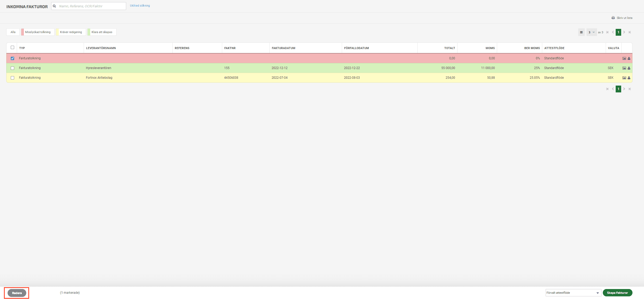Click user icon on Fortnox Aktiebolag row
The height and width of the screenshot is (299, 644).
point(629,78)
